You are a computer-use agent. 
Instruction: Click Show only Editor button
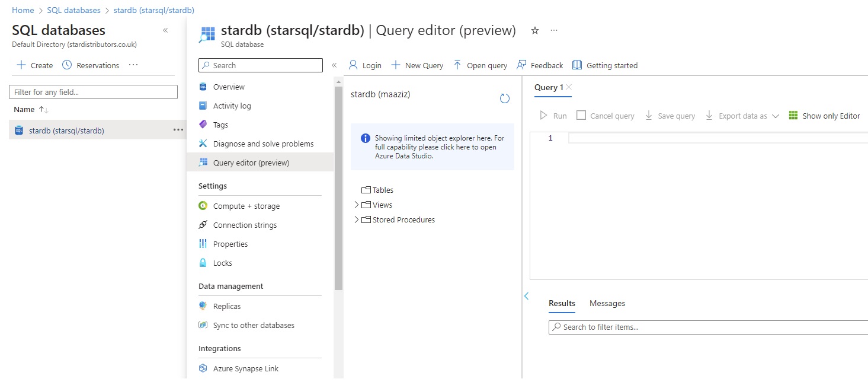tap(824, 116)
